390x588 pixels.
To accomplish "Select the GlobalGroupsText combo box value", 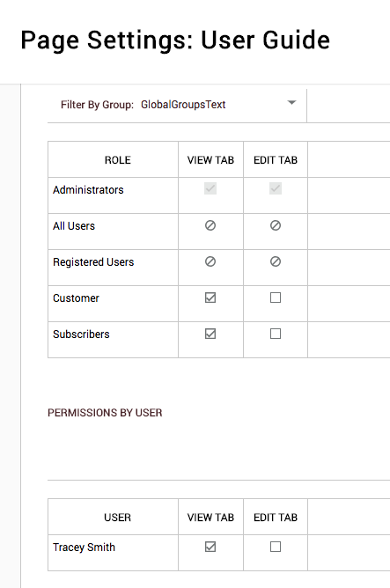I will (183, 105).
